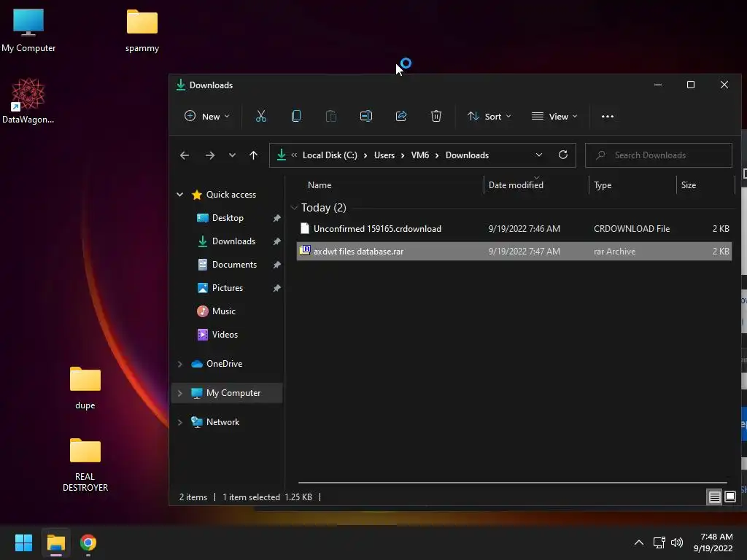Viewport: 747px width, 560px height.
Task: Show hidden tray icons chevron
Action: click(x=639, y=542)
